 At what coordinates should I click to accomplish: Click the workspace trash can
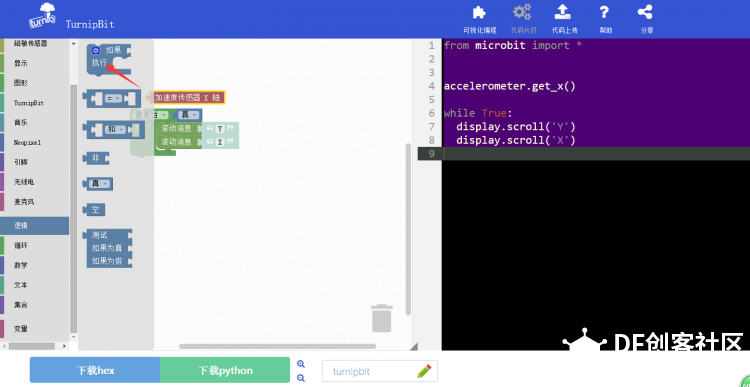click(382, 318)
